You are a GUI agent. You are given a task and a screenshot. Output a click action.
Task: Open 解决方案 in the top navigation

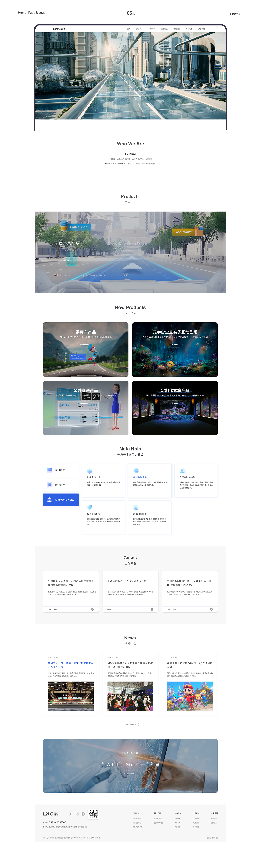[x=152, y=29]
